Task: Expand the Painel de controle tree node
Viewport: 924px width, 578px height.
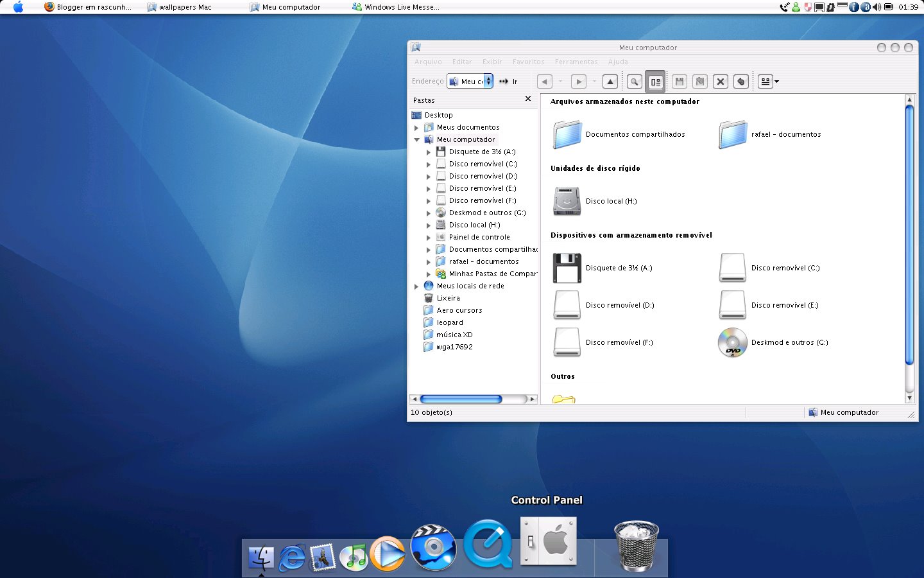Action: [x=429, y=238]
